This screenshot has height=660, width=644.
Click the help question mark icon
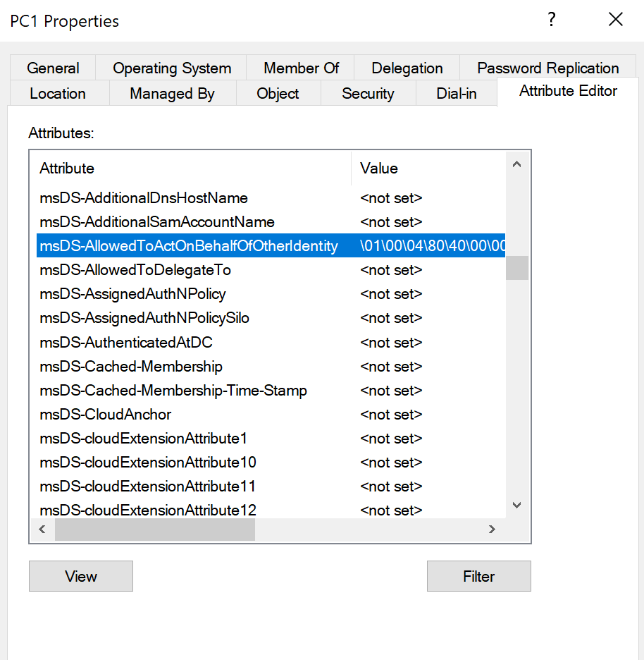click(x=552, y=20)
